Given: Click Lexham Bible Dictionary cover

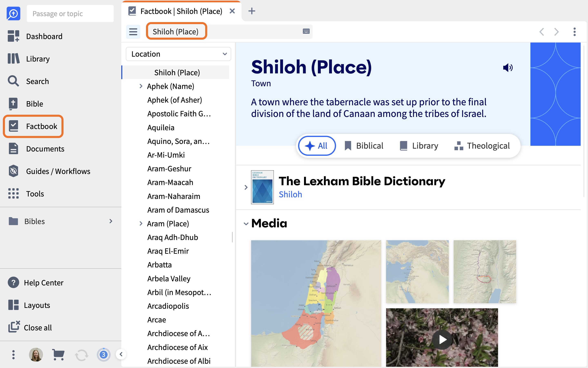Looking at the screenshot, I should click(262, 187).
